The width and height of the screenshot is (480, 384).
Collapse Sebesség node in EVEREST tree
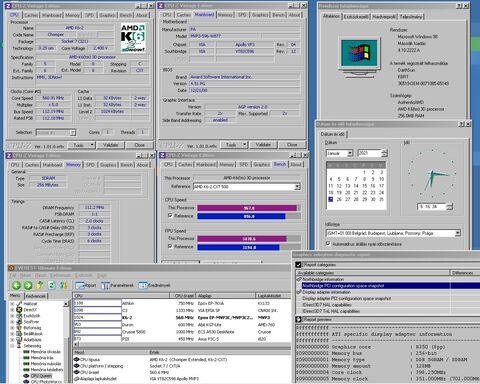[x=12, y=346]
